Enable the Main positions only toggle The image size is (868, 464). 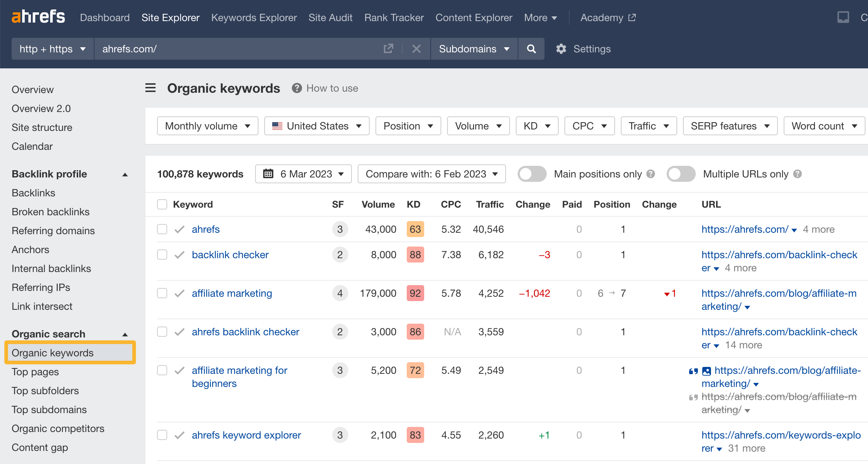point(532,174)
